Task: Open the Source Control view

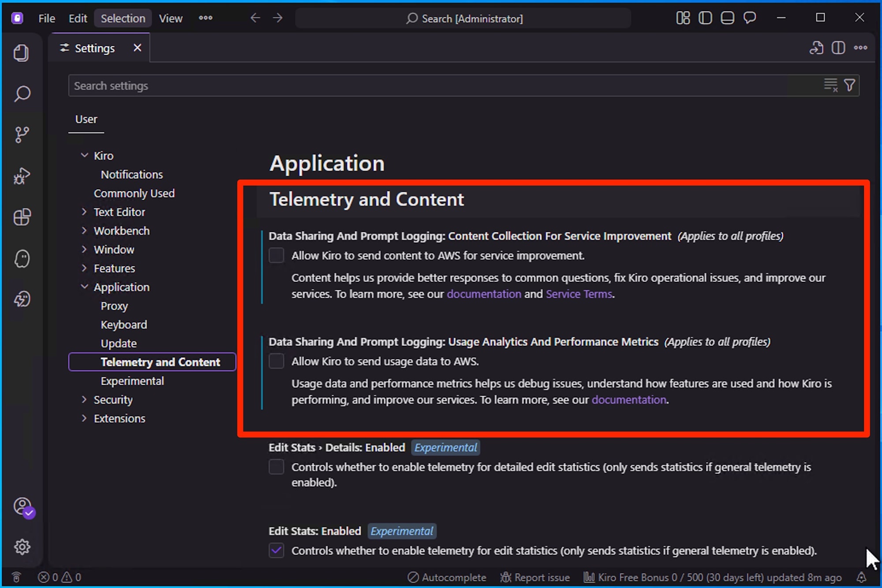Action: point(21,135)
